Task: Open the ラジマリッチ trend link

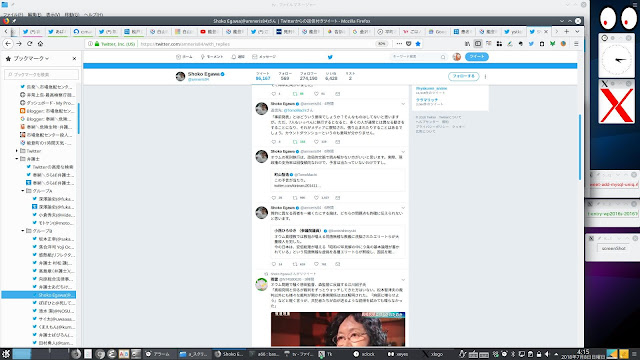Action: tap(427, 100)
